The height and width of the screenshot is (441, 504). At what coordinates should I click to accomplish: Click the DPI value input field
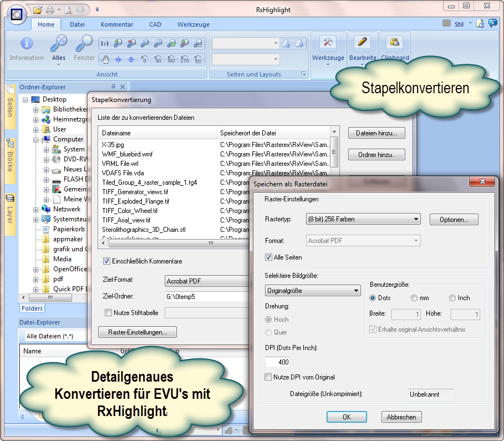point(277,362)
